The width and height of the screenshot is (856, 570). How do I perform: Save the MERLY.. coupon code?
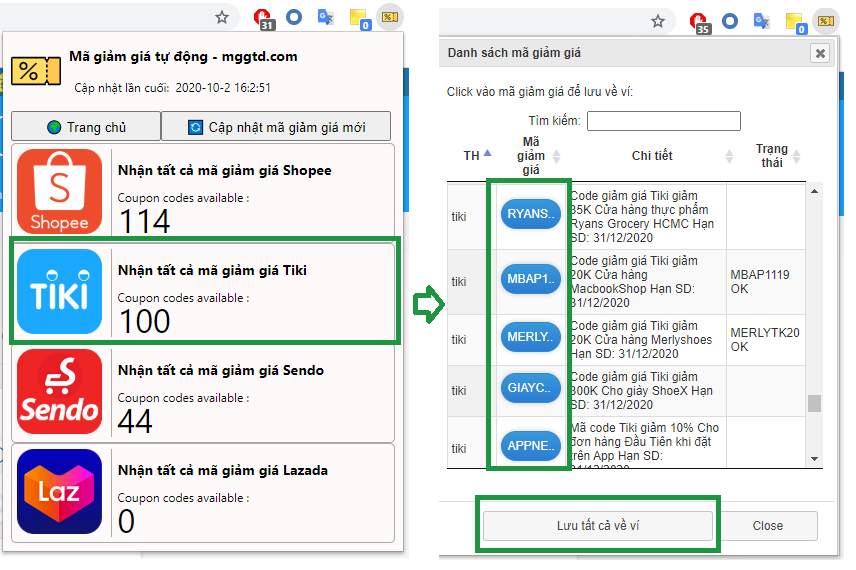tap(531, 337)
